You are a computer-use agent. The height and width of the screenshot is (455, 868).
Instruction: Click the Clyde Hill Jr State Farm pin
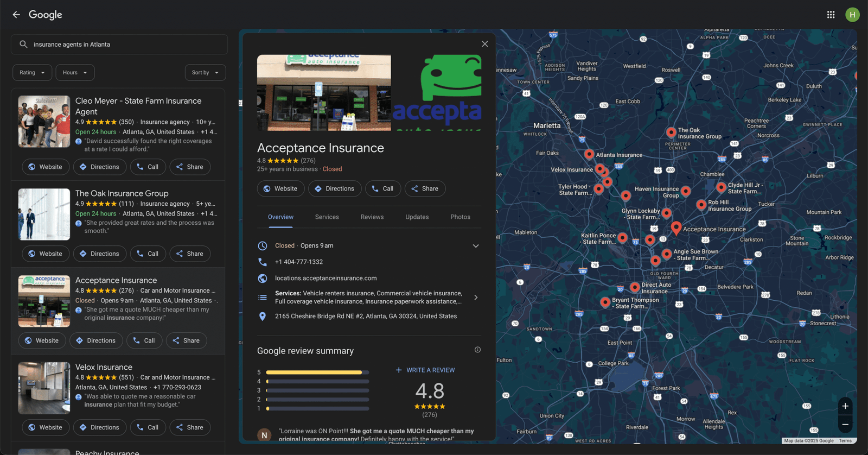(721, 187)
